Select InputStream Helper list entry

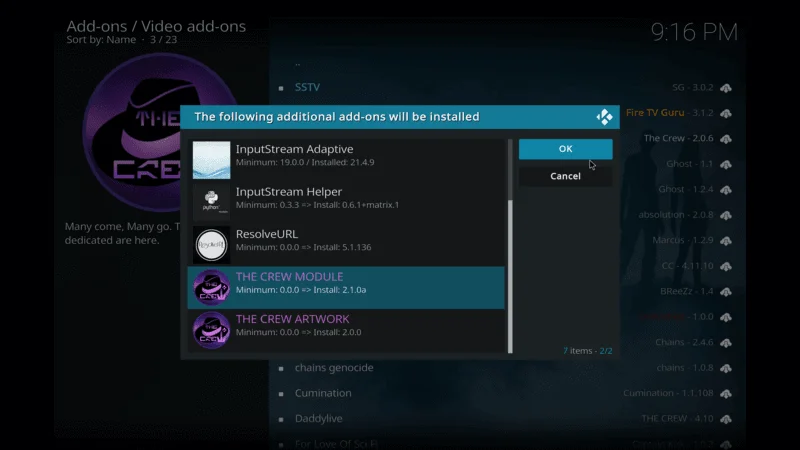point(346,203)
